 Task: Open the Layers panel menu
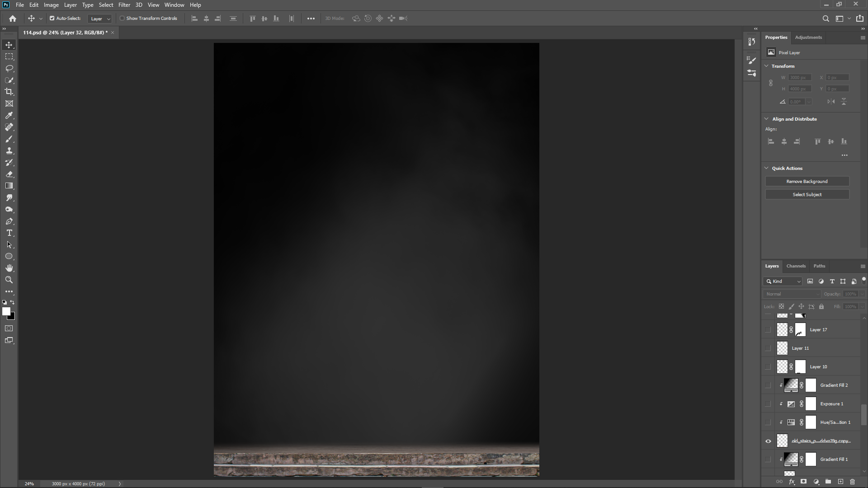[x=863, y=266]
